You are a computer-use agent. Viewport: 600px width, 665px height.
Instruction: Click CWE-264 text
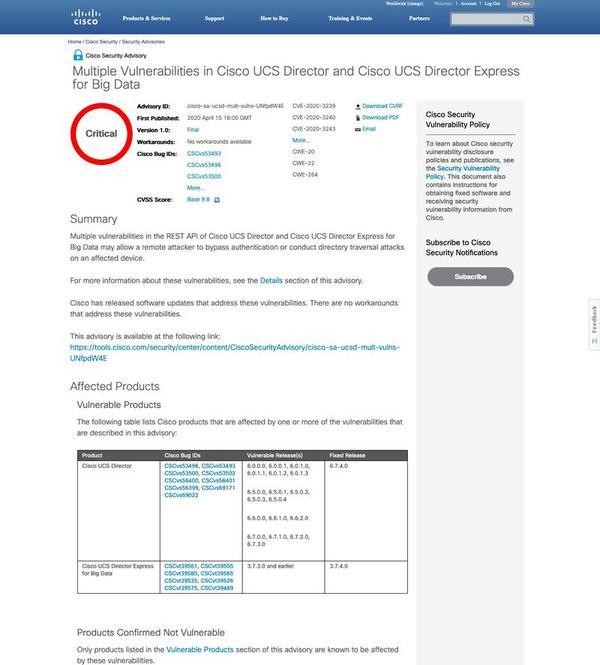(305, 175)
